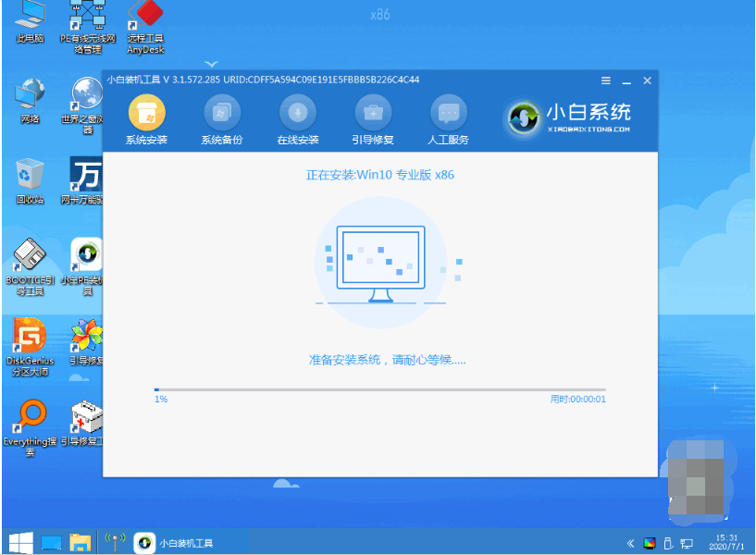Viewport: 756px width, 555px height.
Task: Expand the system tray hidden icons chevron
Action: pos(630,544)
